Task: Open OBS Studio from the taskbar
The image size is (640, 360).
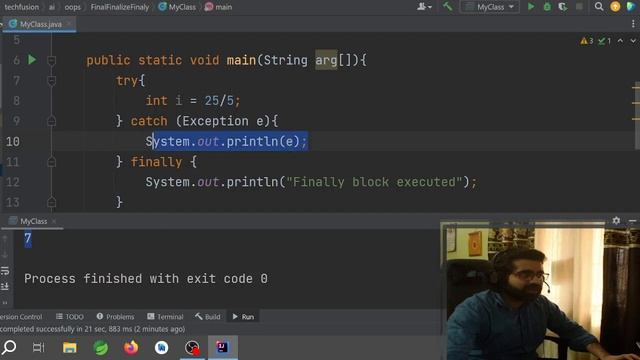Action: (192, 348)
